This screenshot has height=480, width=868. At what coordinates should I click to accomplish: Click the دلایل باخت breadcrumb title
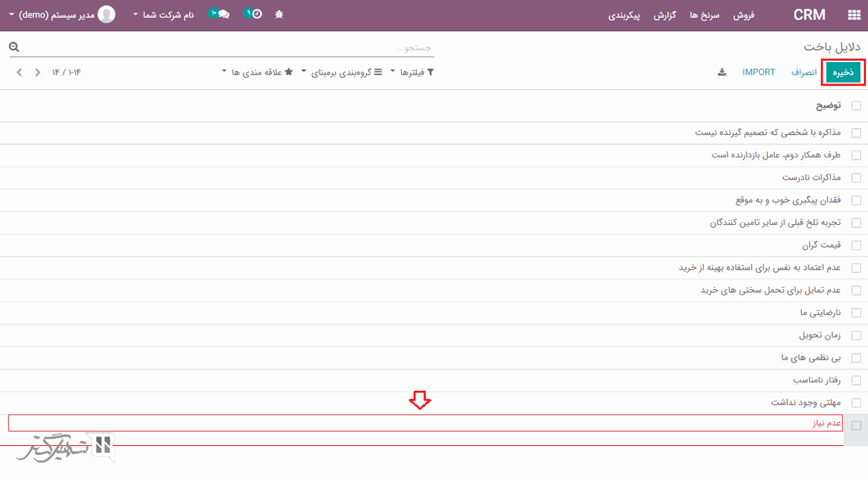pyautogui.click(x=832, y=47)
